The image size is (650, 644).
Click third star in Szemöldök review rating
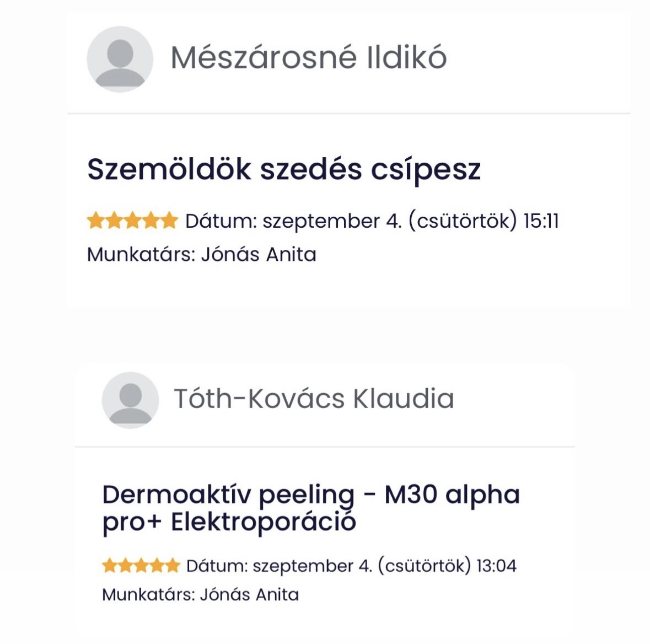(x=132, y=221)
